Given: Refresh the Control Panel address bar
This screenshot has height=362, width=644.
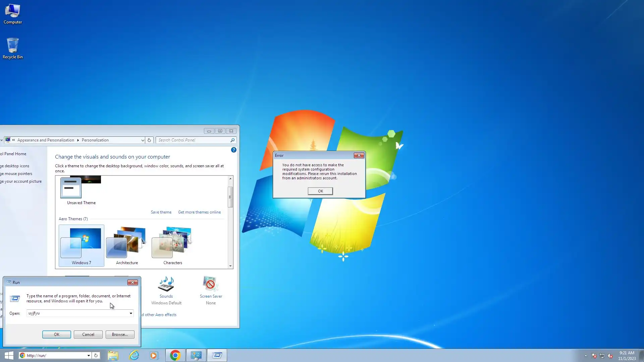Looking at the screenshot, I should [149, 140].
